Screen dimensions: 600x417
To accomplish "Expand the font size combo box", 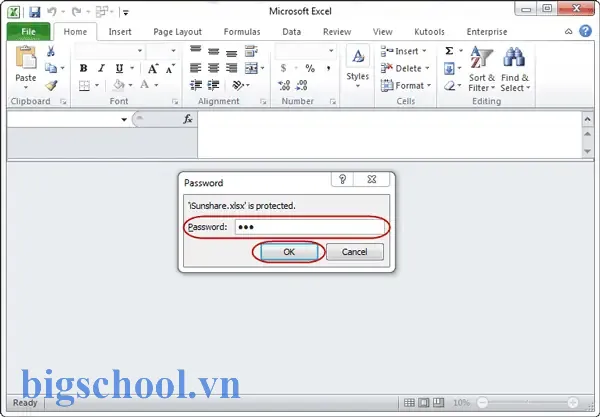I will [173, 50].
